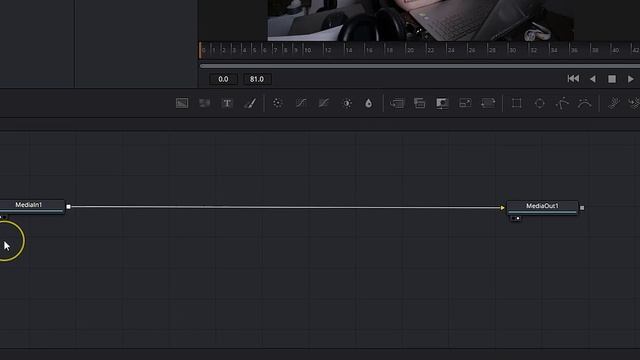This screenshot has height=360, width=640.
Task: Add a Background node from toolbar
Action: (182, 103)
